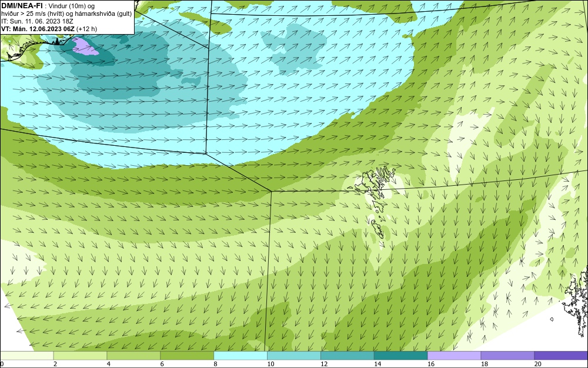Click the 10–12 m/s teal legend swatch
The height and width of the screenshot is (368, 588).
[294, 356]
